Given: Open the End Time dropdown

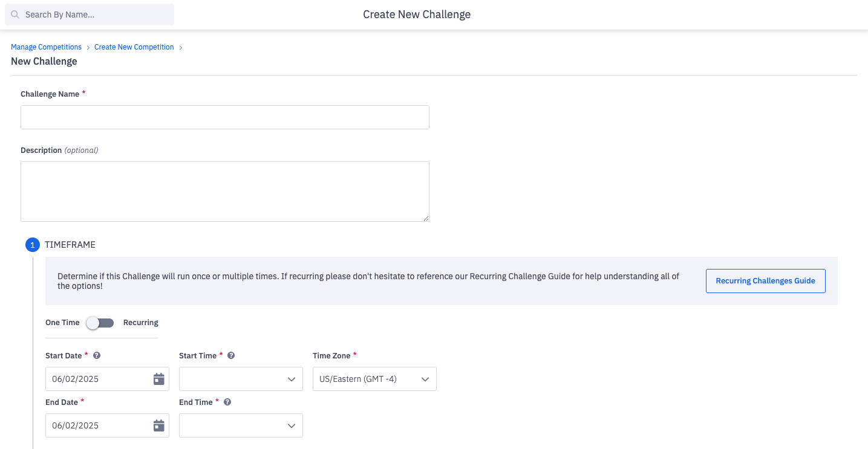Looking at the screenshot, I should [x=241, y=425].
